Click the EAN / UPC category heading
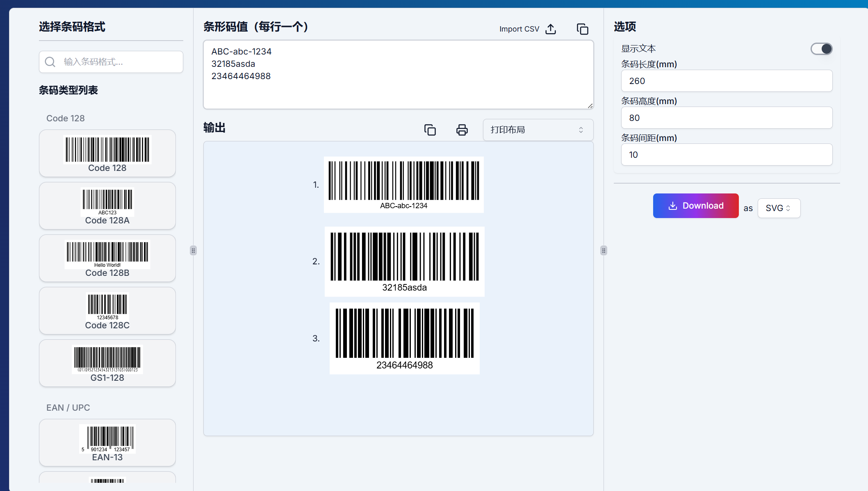The height and width of the screenshot is (491, 868). tap(68, 408)
